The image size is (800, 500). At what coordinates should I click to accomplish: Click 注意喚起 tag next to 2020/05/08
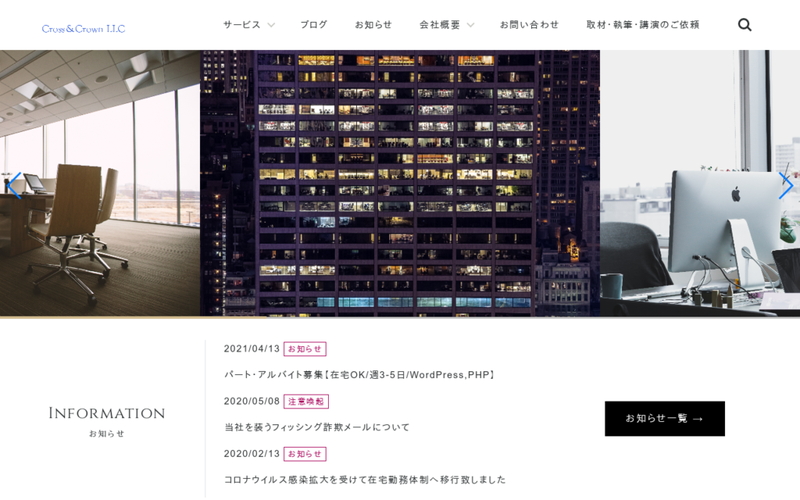pos(306,402)
